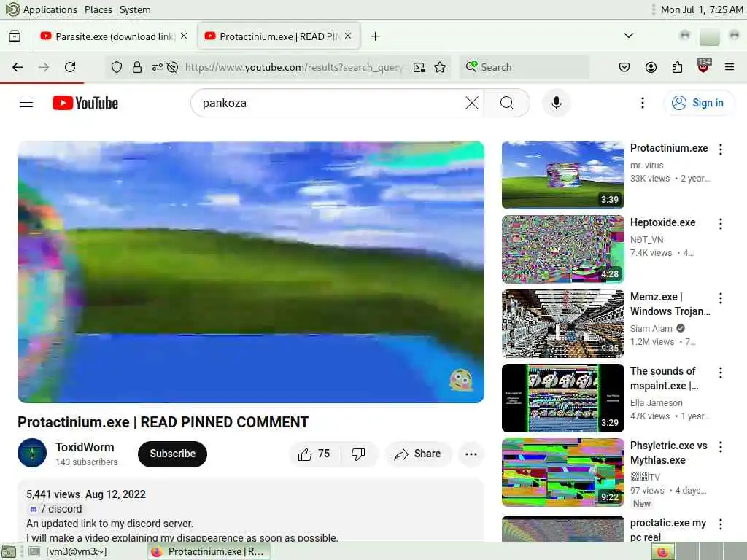This screenshot has height=560, width=747.
Task: Open the Firefox application menu
Action: tap(729, 67)
